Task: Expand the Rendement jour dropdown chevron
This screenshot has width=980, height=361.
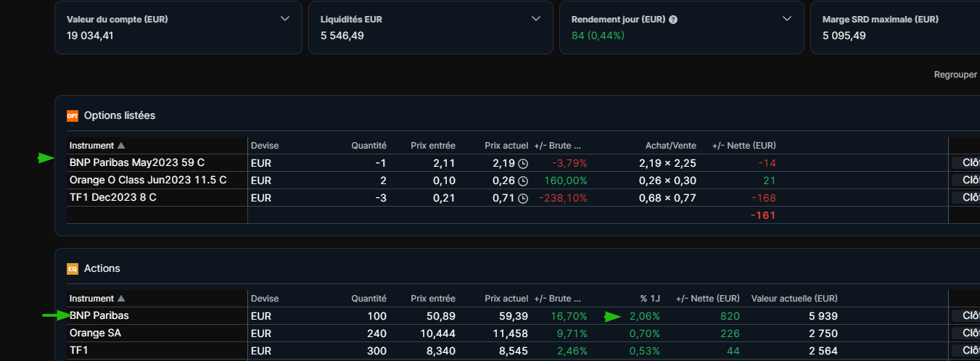Action: (787, 19)
